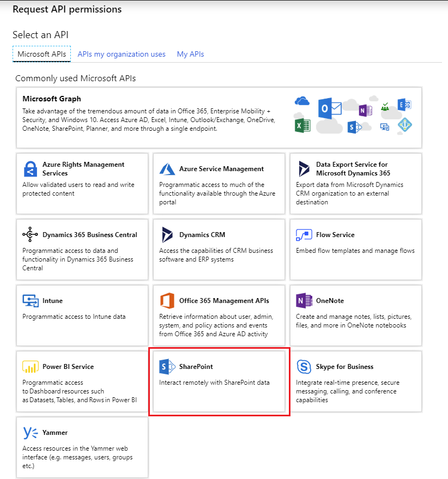Click the Excel icon in Microsoft Graph banner
448x479 pixels.
point(302,125)
